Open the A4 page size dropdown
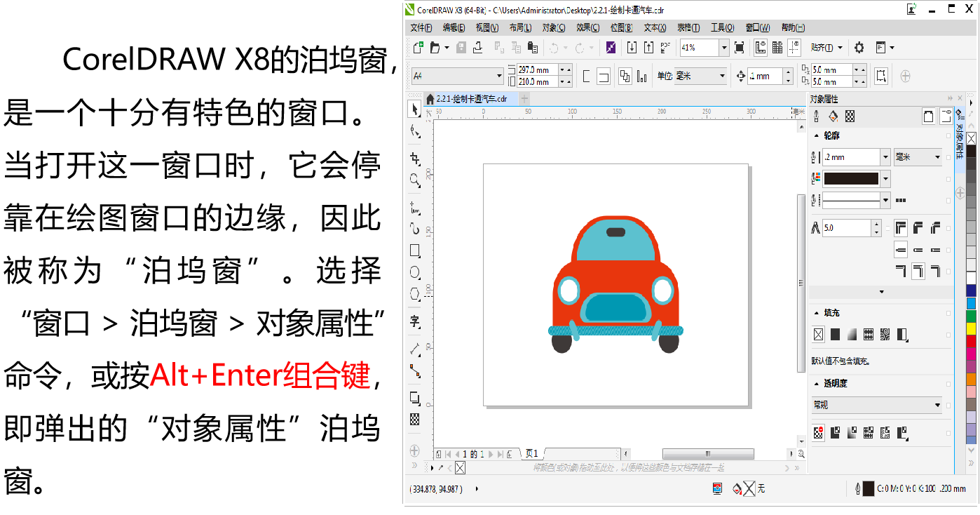980x515 pixels. point(499,76)
